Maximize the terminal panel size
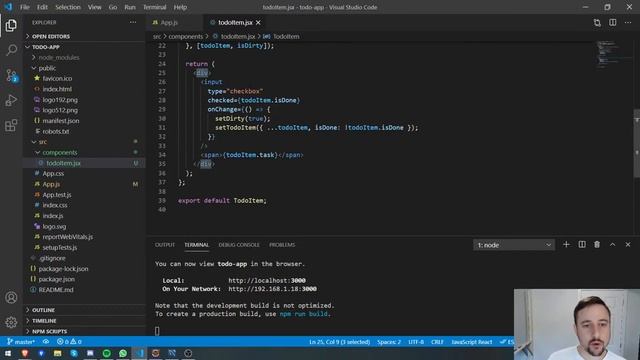Viewport: 640px width, 360px height. [613, 244]
